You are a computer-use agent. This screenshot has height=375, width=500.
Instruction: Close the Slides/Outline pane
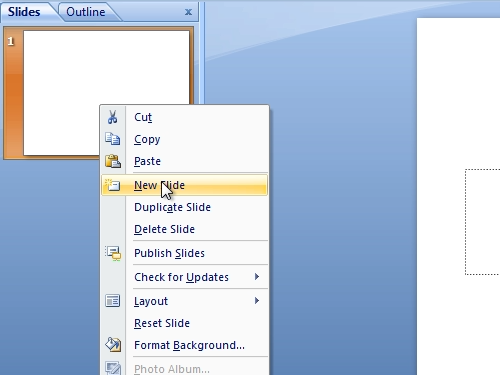coord(188,12)
